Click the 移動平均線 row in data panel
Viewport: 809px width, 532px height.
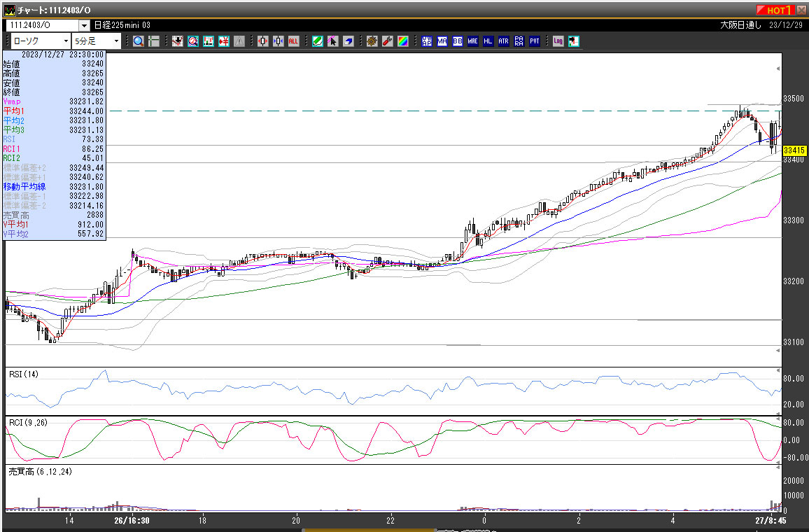pyautogui.click(x=53, y=187)
